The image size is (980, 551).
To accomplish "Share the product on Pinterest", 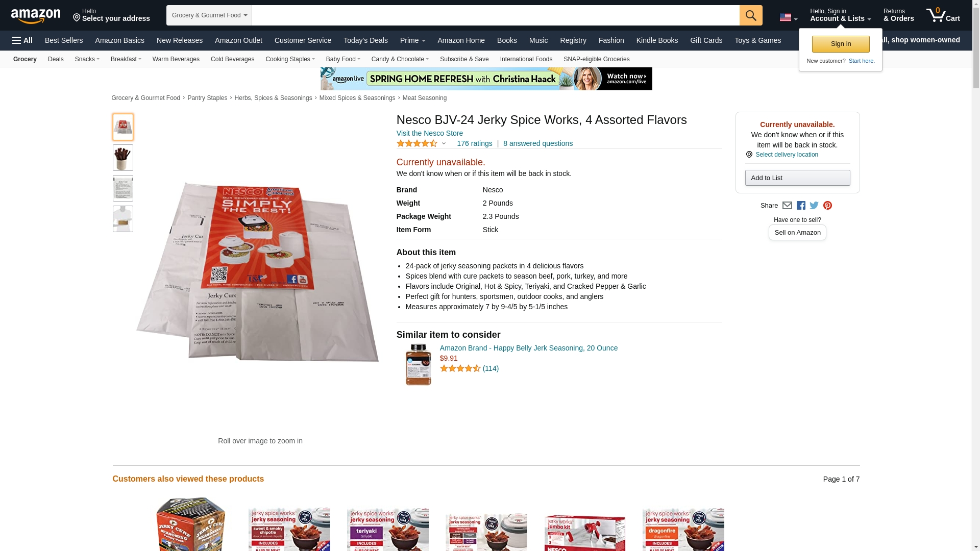I will (827, 206).
